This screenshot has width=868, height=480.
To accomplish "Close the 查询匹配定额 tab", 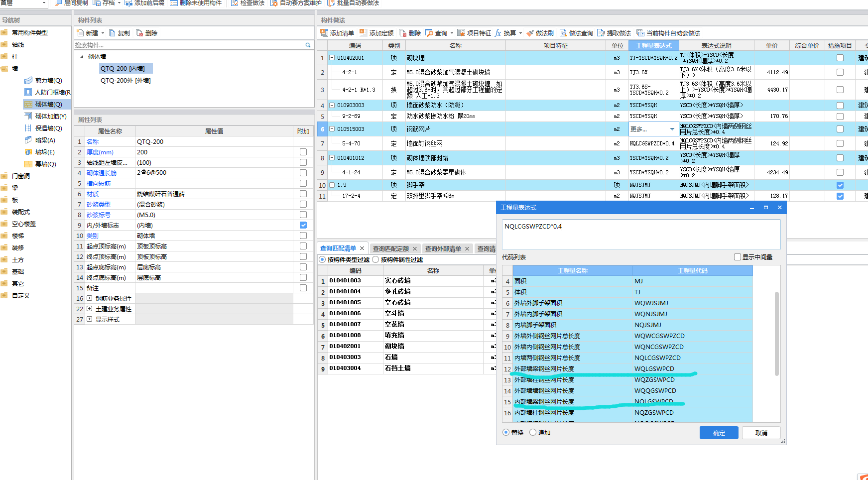I will pos(415,248).
